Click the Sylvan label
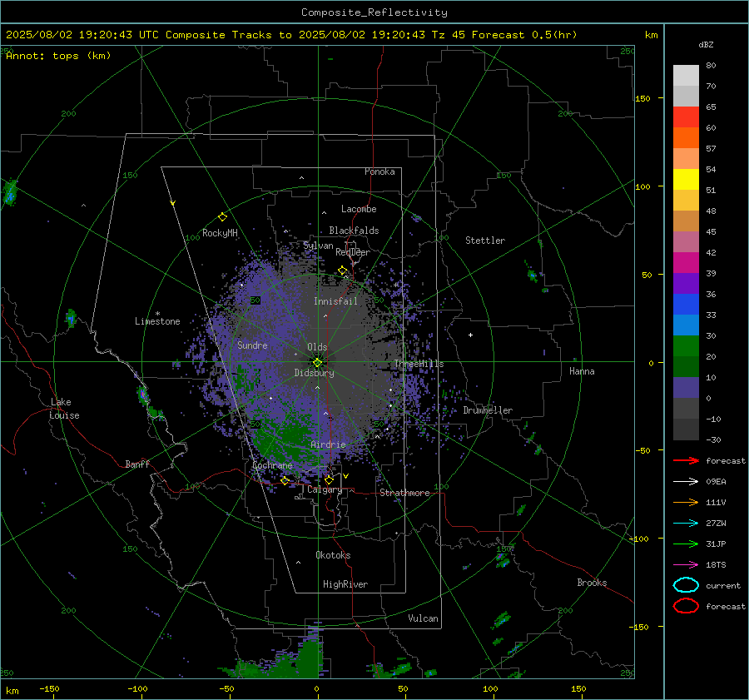The width and height of the screenshot is (749, 700). click(x=318, y=246)
